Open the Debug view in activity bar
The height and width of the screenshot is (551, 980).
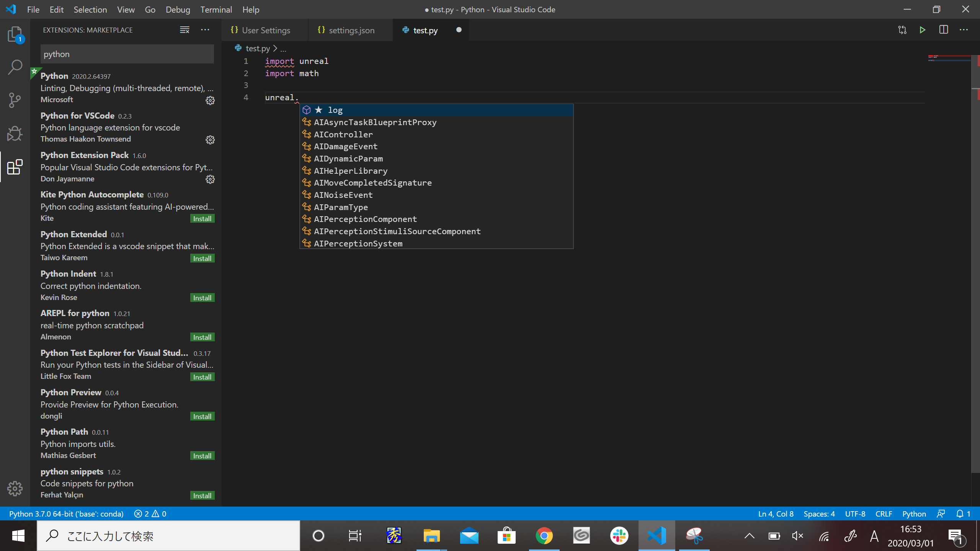pyautogui.click(x=15, y=134)
